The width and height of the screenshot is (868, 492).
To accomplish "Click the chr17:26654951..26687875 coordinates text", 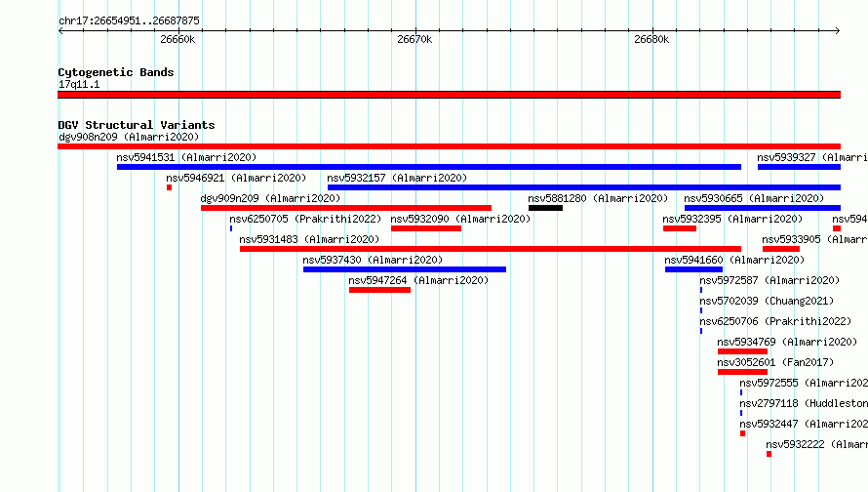I will 129,20.
